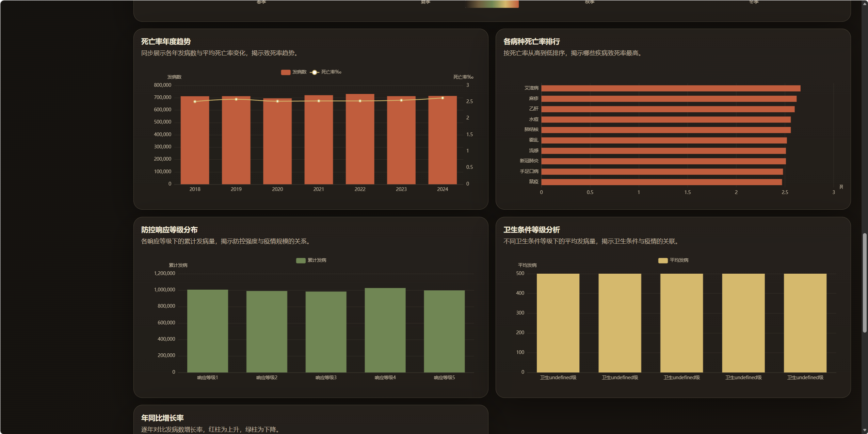Screen dimensions: 868x434
Task: Click the scrollbar up arrow
Action: tap(865, 4)
